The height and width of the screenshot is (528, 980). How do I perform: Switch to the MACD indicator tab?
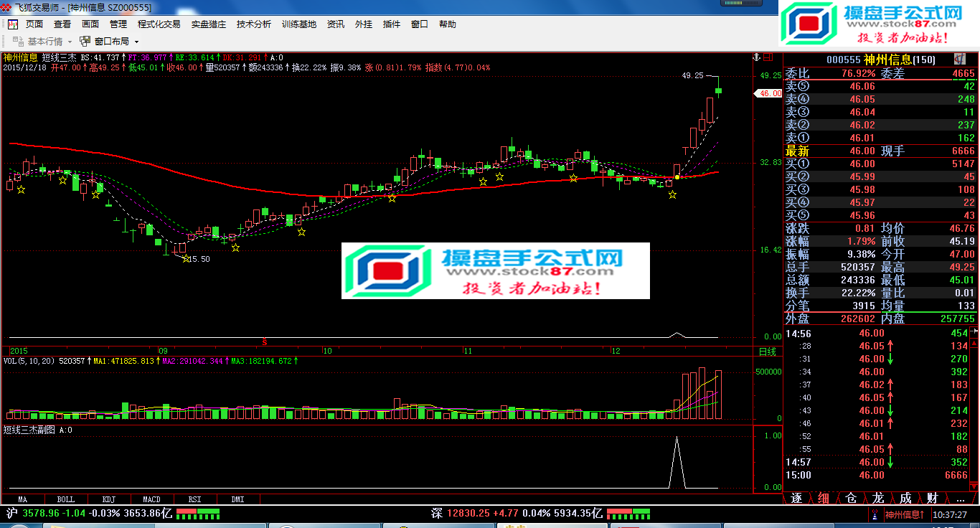pyautogui.click(x=152, y=499)
